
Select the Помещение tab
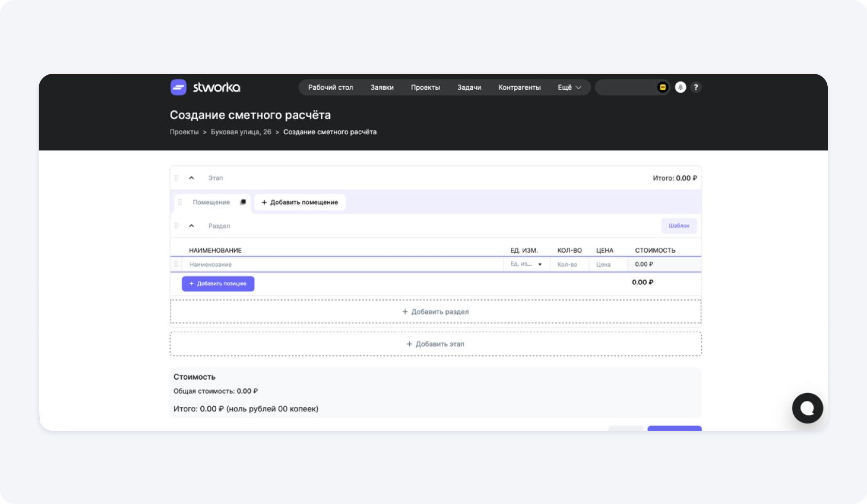point(211,202)
